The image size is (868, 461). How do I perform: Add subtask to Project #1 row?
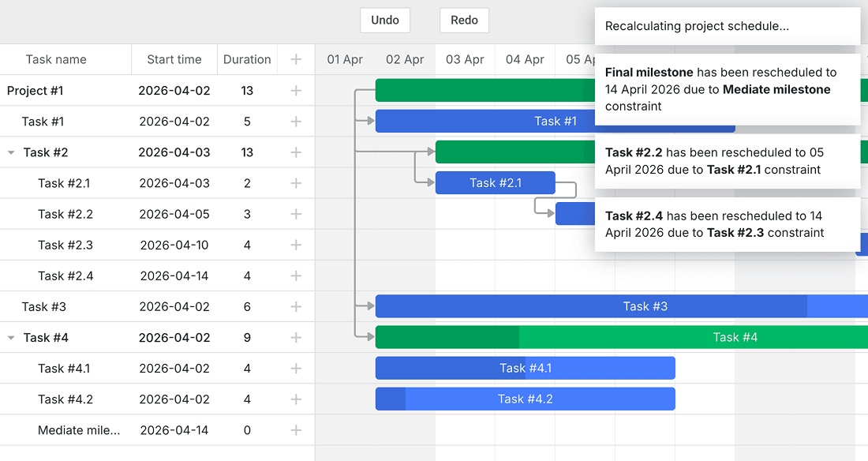coord(296,90)
